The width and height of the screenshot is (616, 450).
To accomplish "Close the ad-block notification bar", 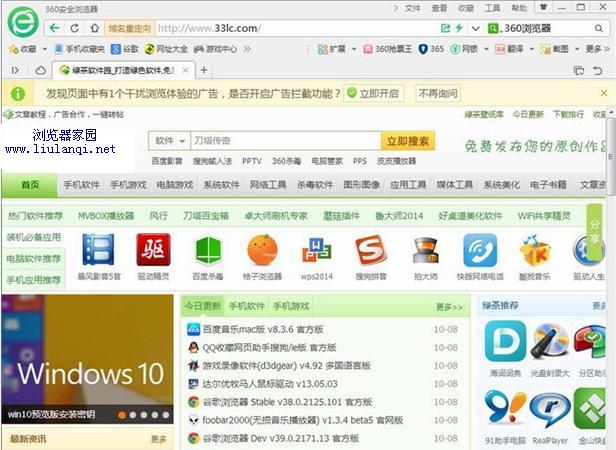I will 604,93.
